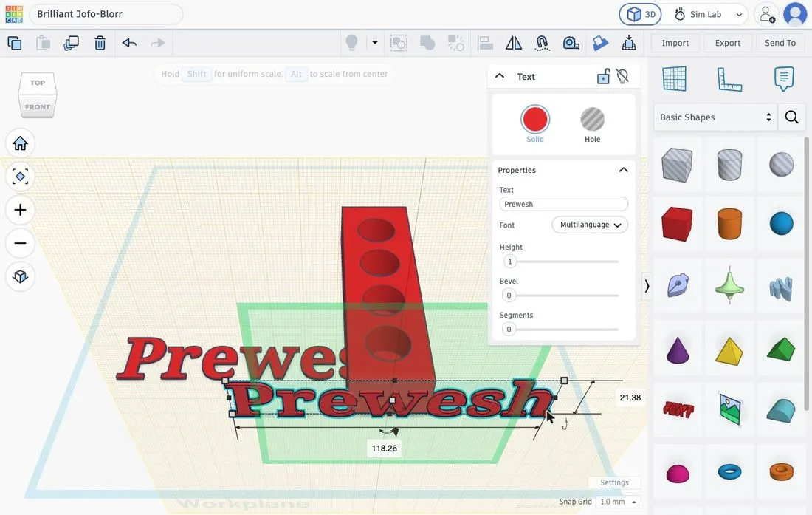
Task: Duplicate and repeat the selection
Action: 71,43
